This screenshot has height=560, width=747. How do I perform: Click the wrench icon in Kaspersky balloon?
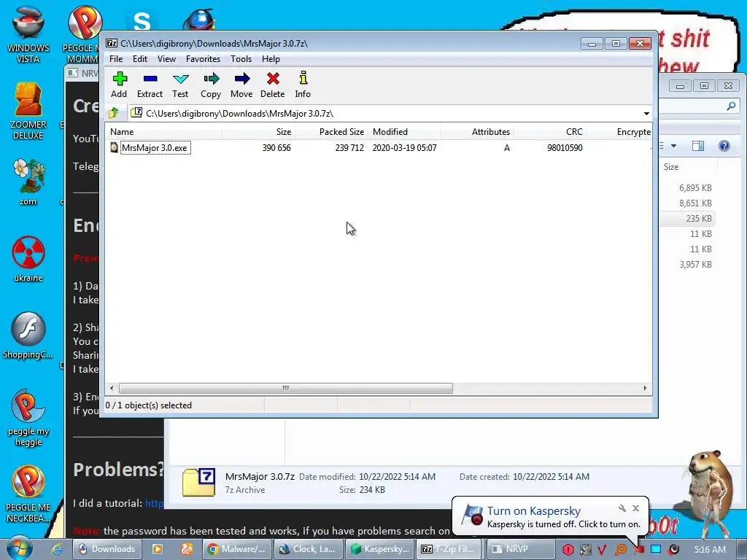click(x=622, y=508)
